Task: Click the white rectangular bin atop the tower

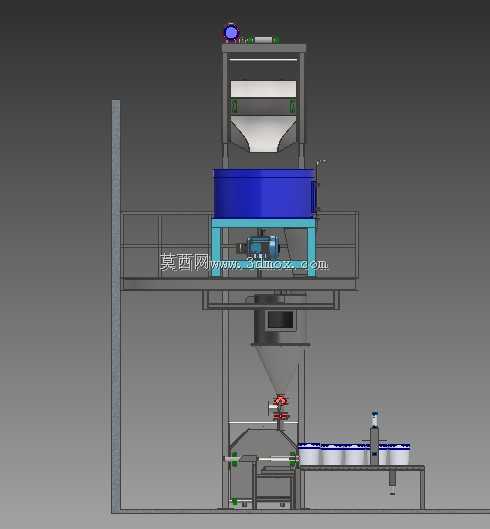Action: (x=264, y=89)
